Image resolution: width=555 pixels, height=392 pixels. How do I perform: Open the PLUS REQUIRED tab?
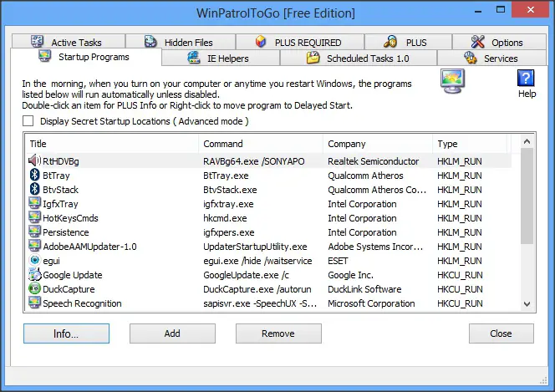[300, 42]
